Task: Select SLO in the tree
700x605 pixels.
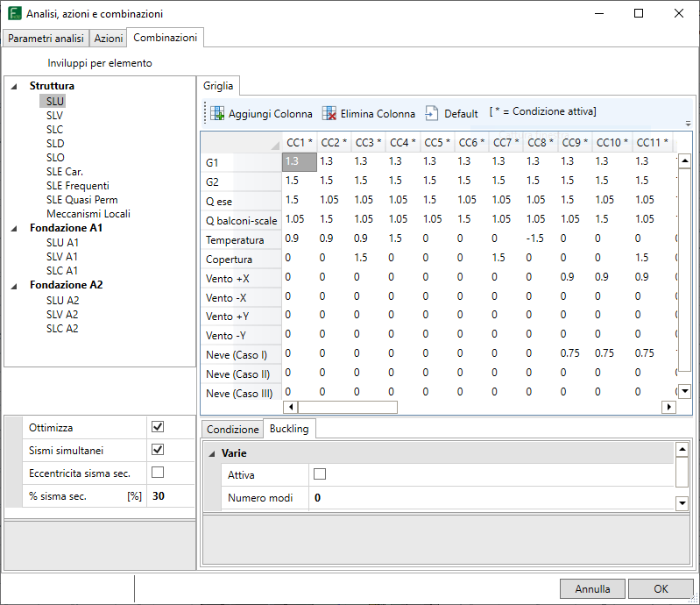Action: 55,158
